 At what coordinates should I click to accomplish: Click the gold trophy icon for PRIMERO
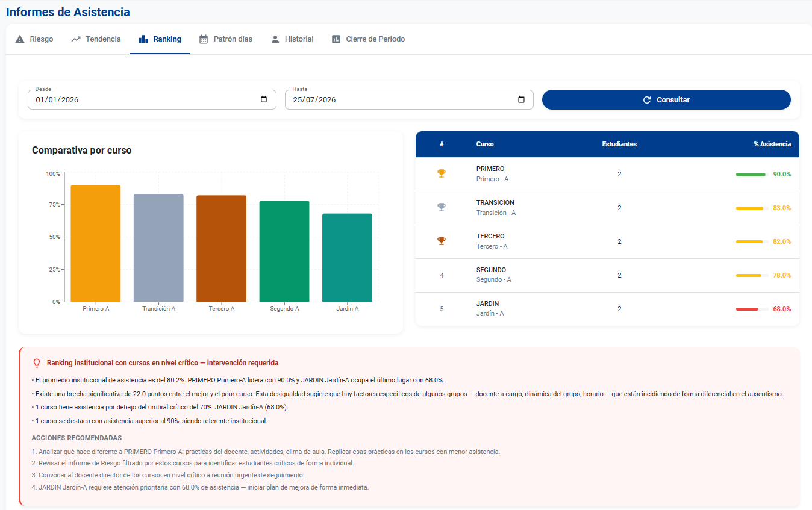(x=442, y=173)
